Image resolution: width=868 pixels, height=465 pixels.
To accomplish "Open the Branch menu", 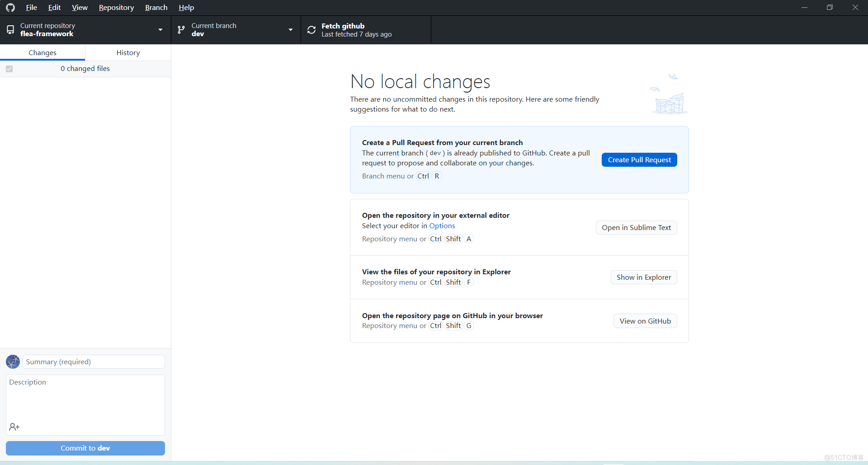I will (x=156, y=8).
